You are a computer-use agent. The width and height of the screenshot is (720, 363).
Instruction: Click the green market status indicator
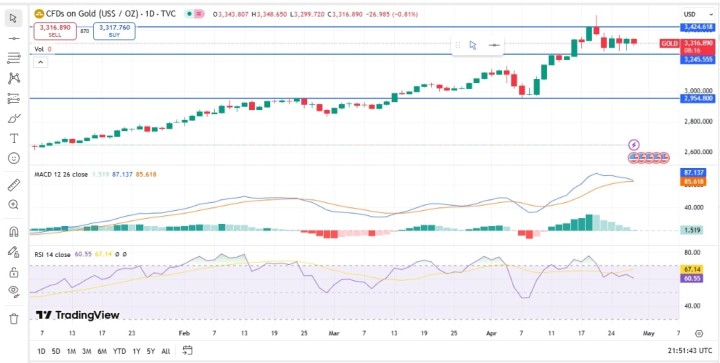(189, 14)
